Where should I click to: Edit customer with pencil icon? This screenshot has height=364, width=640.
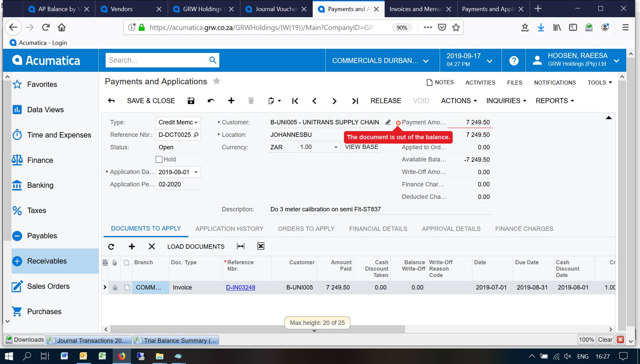pyautogui.click(x=388, y=122)
